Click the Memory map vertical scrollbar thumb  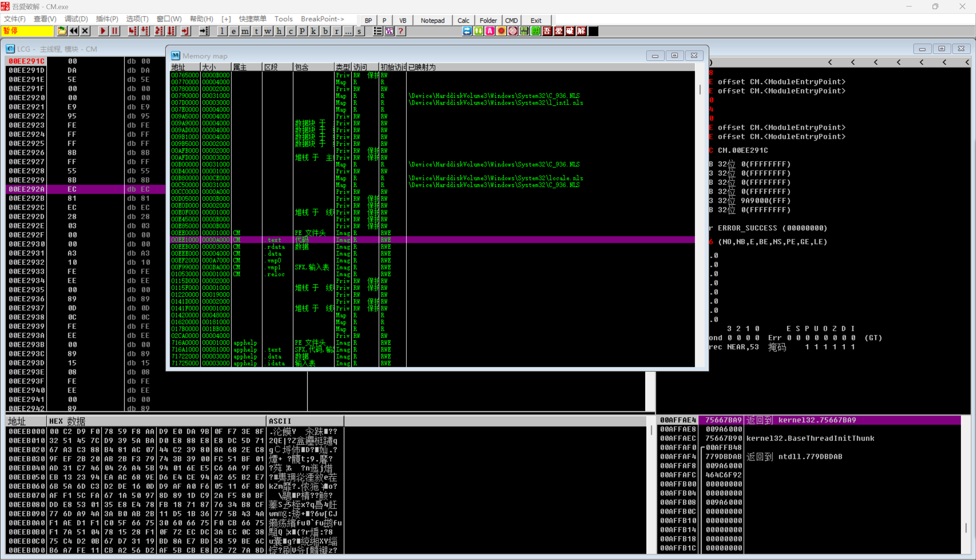(x=700, y=90)
